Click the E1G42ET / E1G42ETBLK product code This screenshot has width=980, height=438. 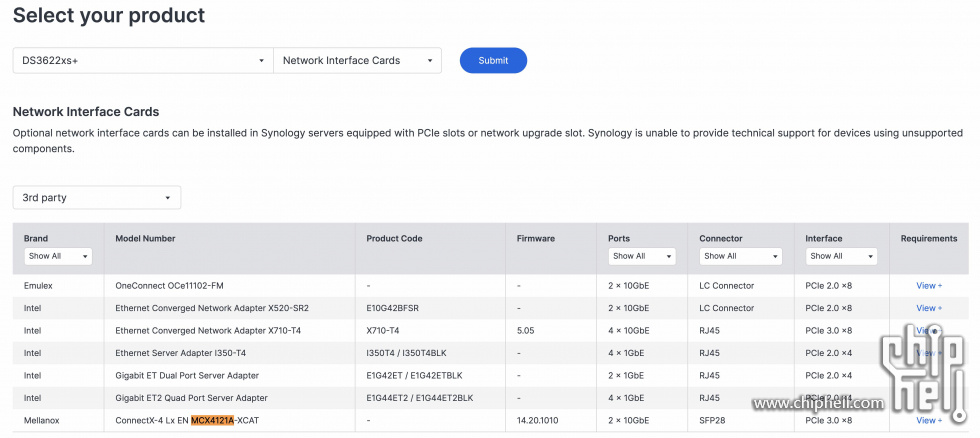(x=414, y=376)
